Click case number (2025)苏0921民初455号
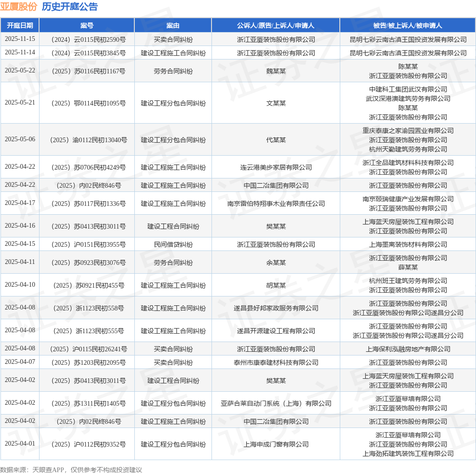The height and width of the screenshot is (474, 476). 88,285
